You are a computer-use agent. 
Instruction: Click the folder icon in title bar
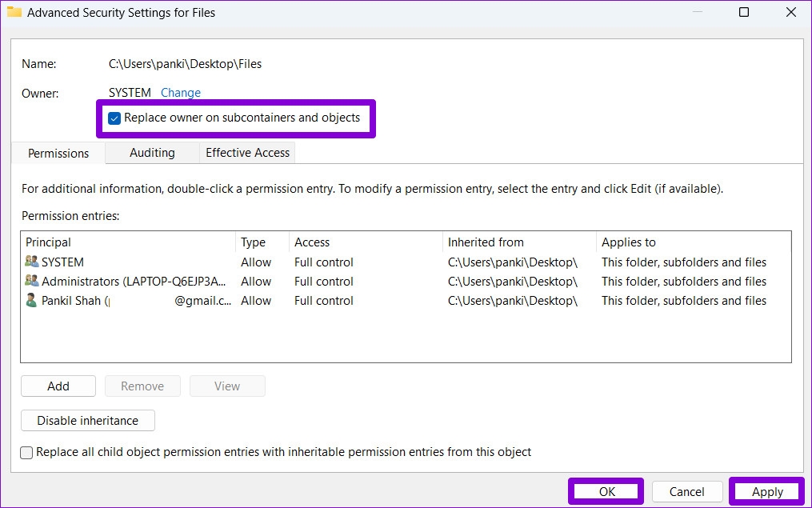(14, 12)
